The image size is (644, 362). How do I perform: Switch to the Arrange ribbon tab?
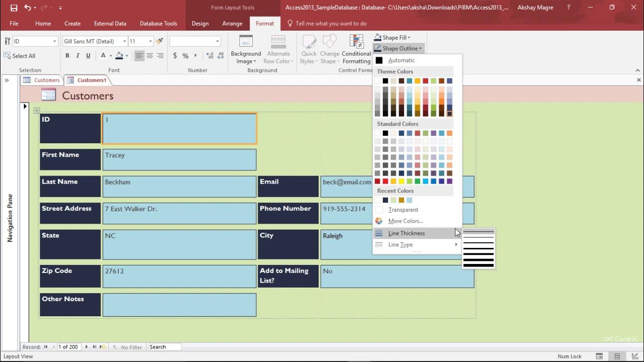(232, 24)
